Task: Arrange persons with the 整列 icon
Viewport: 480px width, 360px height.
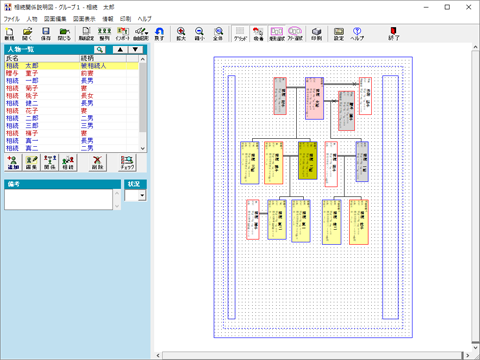Action: [x=105, y=34]
